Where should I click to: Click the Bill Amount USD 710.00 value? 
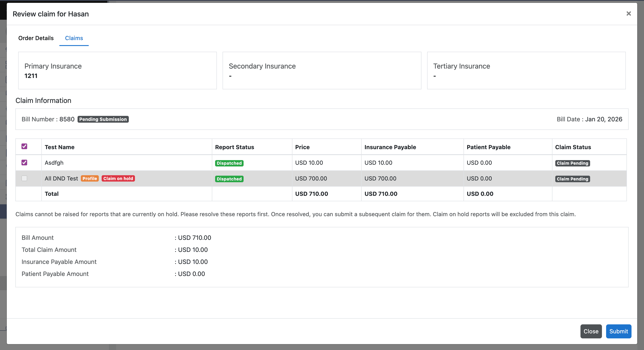195,238
